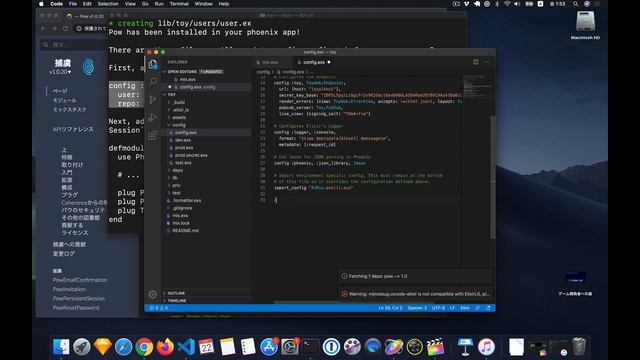Click the feedback icon in status bar
The height and width of the screenshot is (360, 640).
pyautogui.click(x=478, y=308)
